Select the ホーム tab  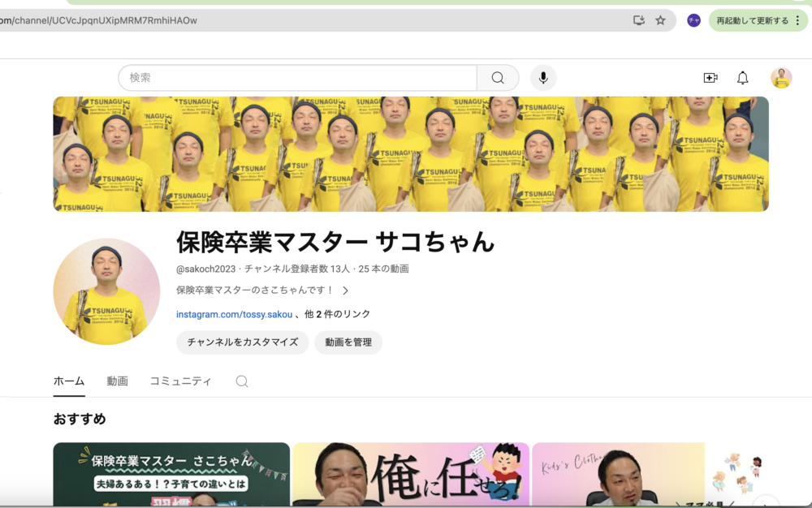pos(69,381)
